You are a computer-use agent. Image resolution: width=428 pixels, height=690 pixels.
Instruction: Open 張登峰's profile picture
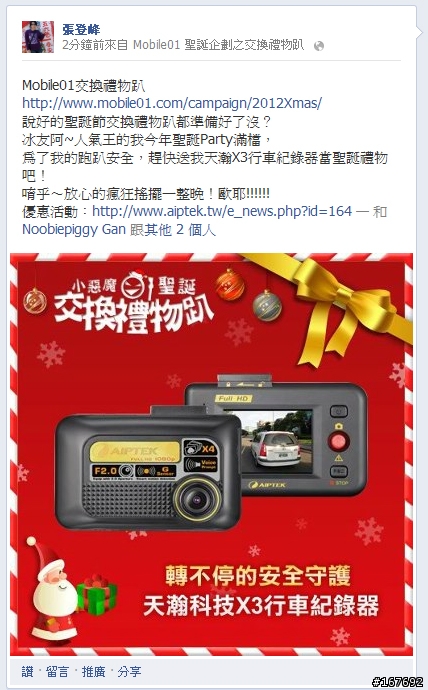[38, 37]
